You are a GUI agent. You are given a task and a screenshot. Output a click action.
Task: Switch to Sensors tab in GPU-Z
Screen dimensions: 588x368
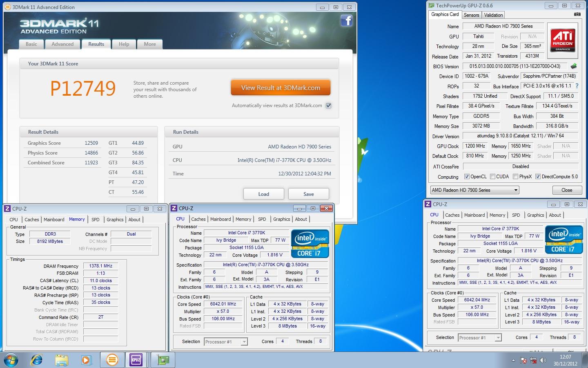point(471,15)
